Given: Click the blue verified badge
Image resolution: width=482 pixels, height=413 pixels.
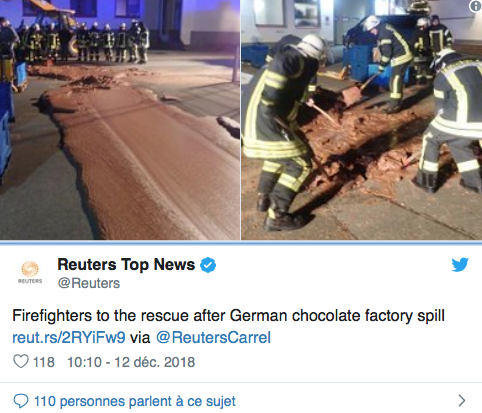Looking at the screenshot, I should pos(208,265).
